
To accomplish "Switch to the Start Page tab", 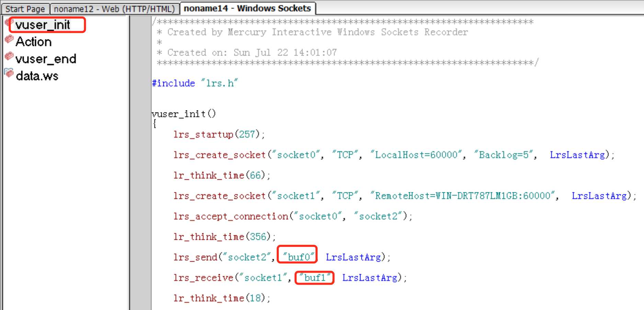I will tap(25, 9).
